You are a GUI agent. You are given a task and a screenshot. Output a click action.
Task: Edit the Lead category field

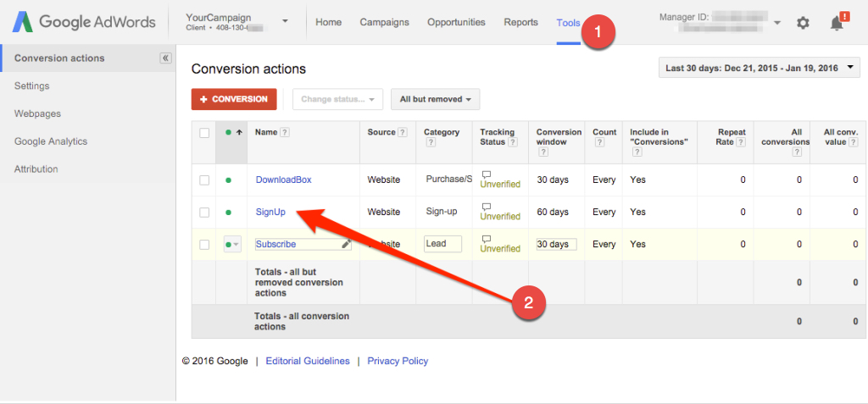(442, 244)
